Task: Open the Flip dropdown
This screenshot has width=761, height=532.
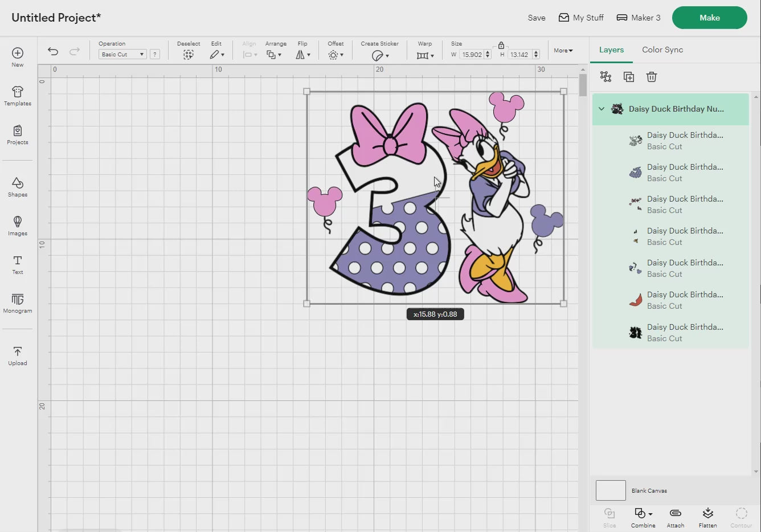Action: pyautogui.click(x=302, y=55)
